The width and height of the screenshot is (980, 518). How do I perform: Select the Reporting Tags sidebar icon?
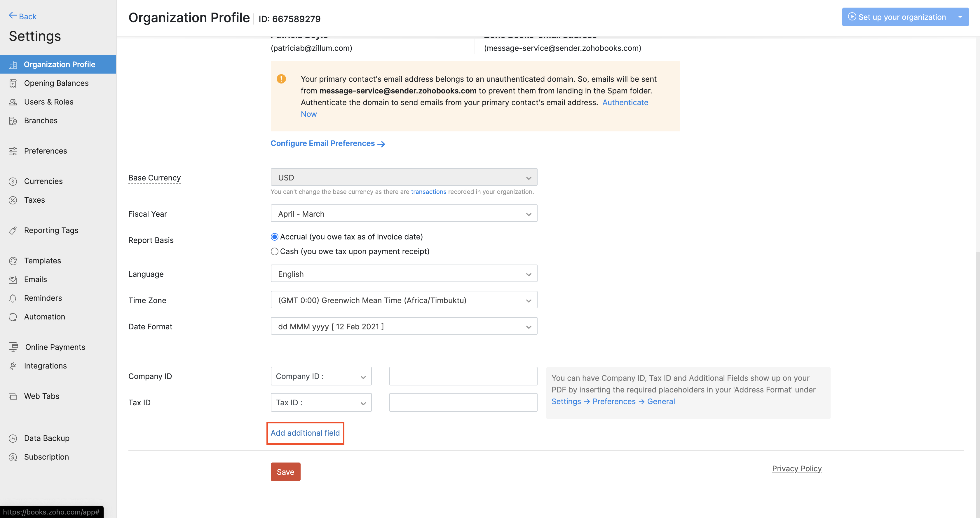[13, 230]
